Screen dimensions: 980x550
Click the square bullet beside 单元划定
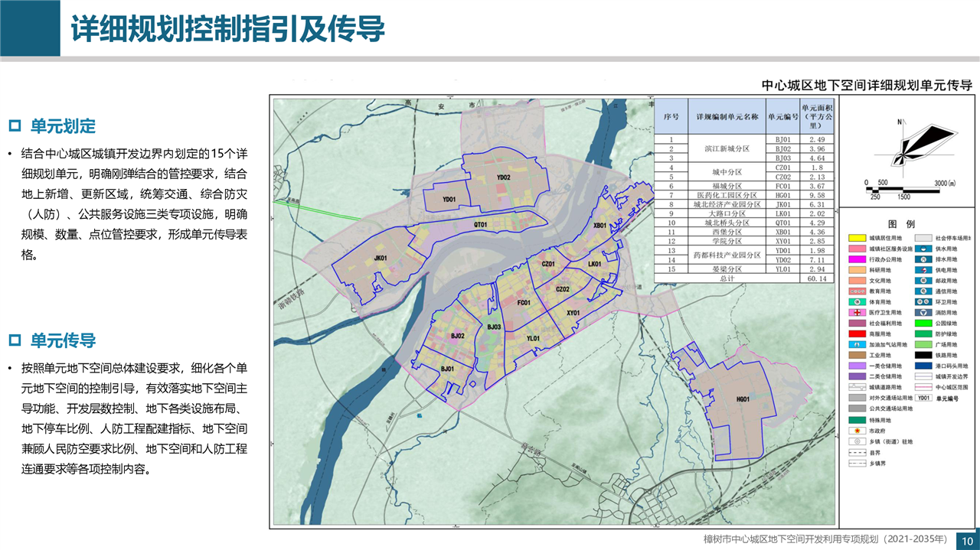click(14, 125)
